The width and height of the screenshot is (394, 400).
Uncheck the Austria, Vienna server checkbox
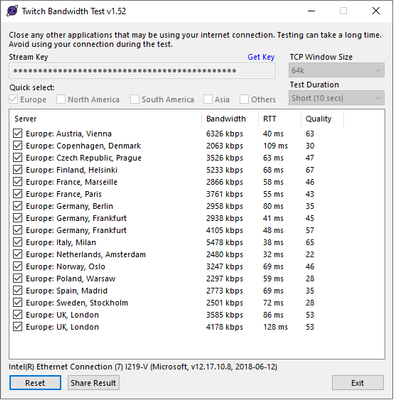[17, 134]
